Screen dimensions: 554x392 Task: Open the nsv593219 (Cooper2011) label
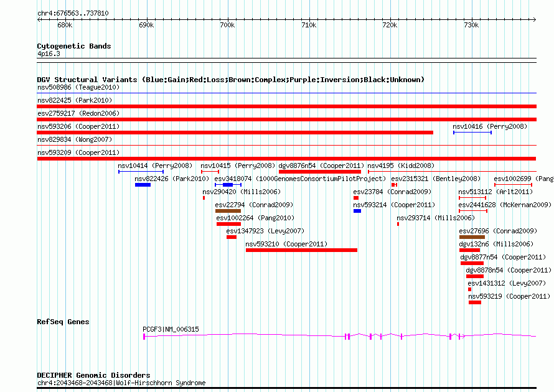click(509, 296)
